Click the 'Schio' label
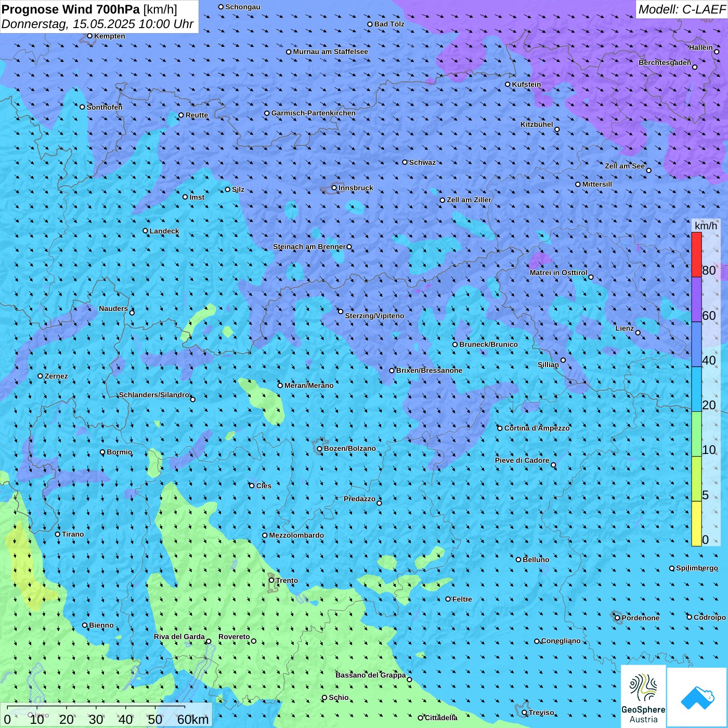 [339, 697]
